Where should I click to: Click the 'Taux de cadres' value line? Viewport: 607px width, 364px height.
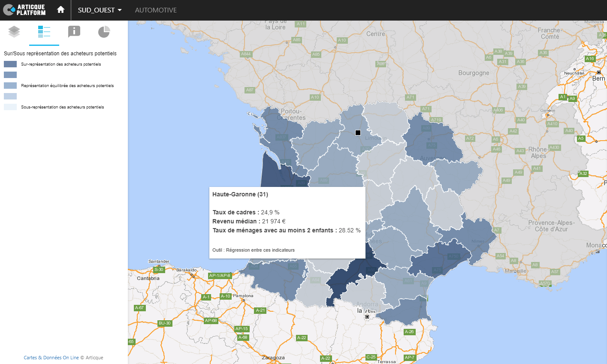246,212
